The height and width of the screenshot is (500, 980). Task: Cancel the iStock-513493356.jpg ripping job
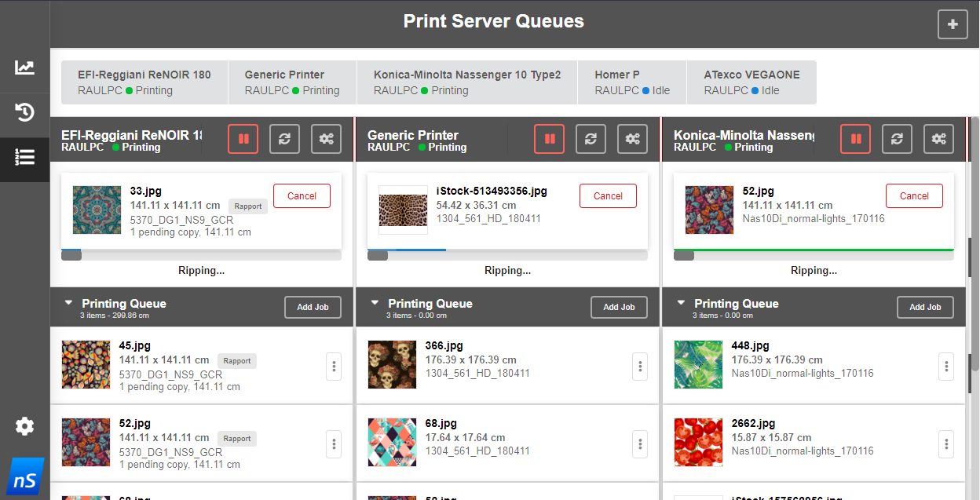point(608,196)
